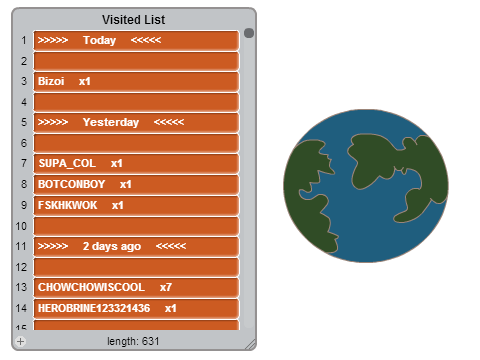Click the length: 631 label
Screen dimensions: 480x360
click(133, 341)
